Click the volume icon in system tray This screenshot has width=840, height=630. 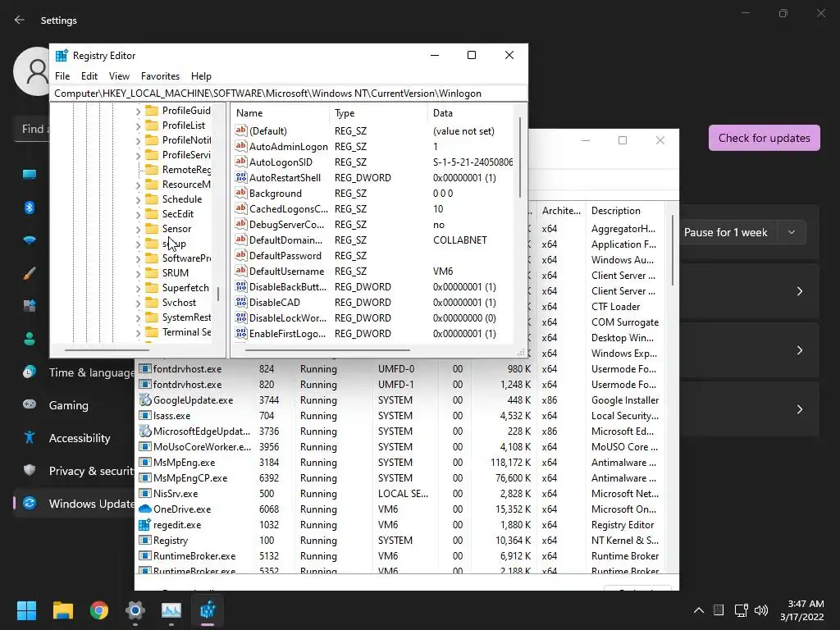(760, 610)
